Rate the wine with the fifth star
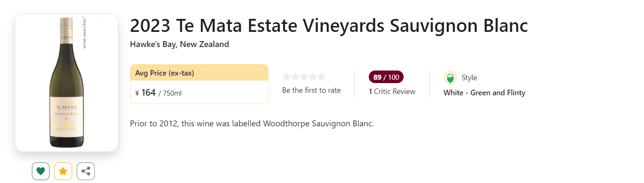Viewport: 644px width, 183px height. click(321, 77)
